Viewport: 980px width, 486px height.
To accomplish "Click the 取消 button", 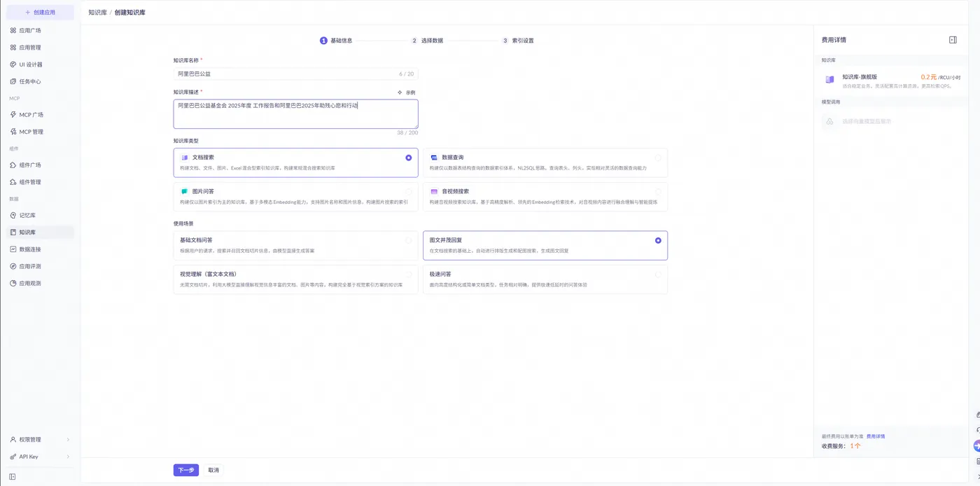I will click(213, 470).
